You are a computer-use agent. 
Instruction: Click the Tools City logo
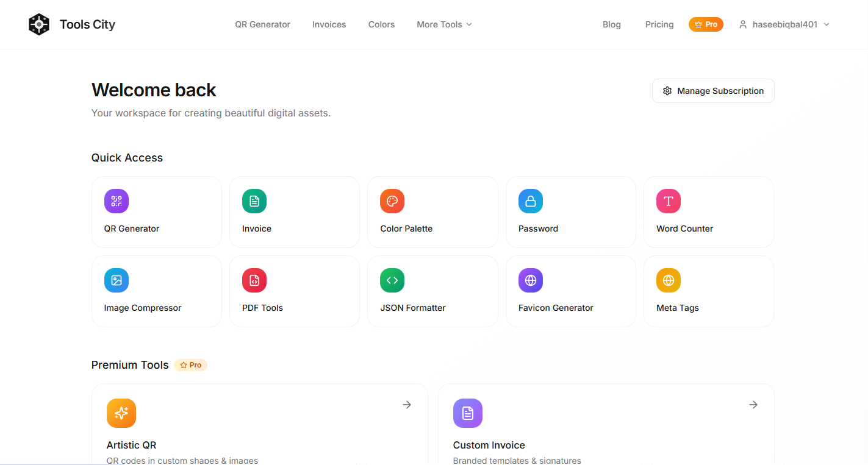71,24
